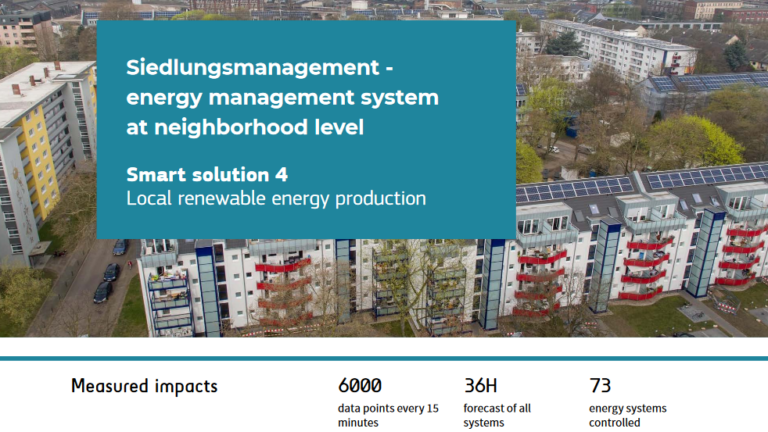Click the '73' statistic value
This screenshot has width=768, height=432.
click(600, 385)
